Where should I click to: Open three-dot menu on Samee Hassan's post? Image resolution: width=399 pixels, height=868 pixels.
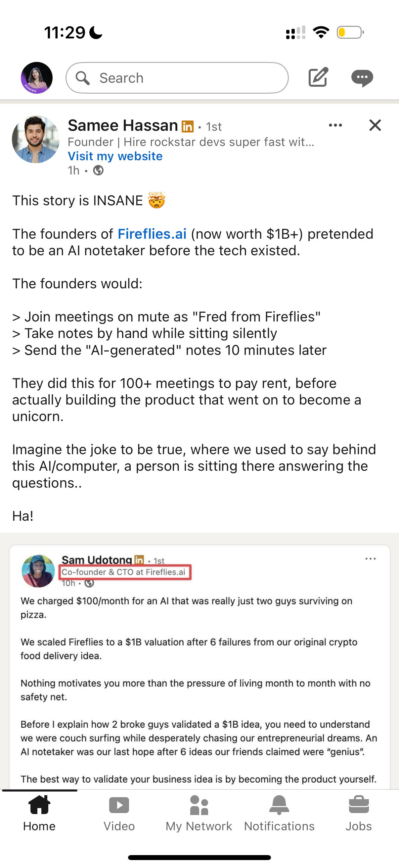(x=335, y=125)
